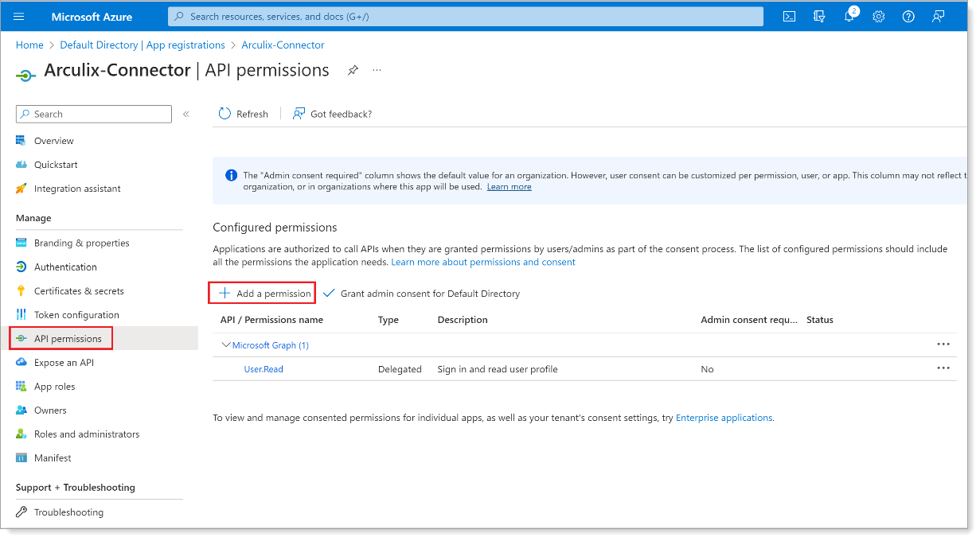Viewport: 980px width, 541px height.
Task: Open the Learn more link in banner
Action: click(510, 187)
